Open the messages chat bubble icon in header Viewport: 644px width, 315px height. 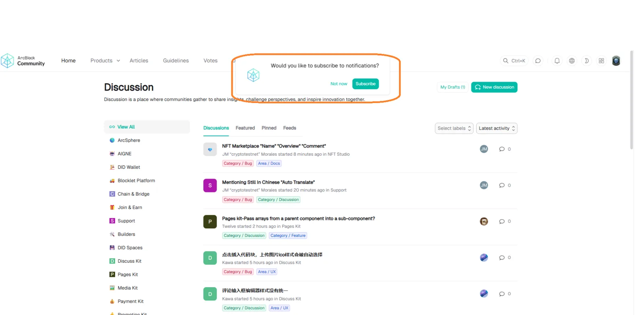pyautogui.click(x=538, y=61)
